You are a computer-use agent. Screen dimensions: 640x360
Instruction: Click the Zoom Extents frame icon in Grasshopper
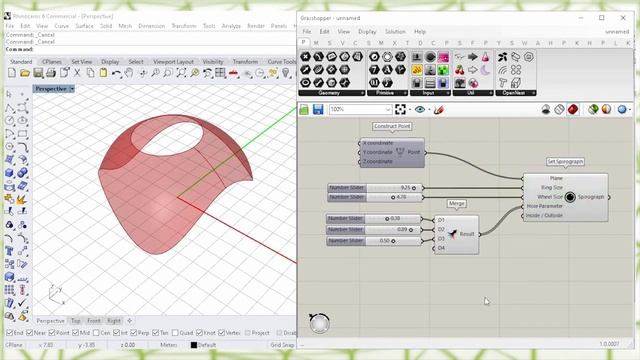point(400,109)
